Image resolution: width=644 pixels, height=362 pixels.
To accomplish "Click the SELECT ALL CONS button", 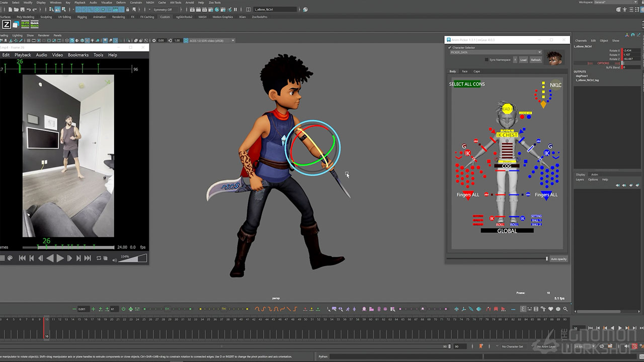I will pos(467,84).
